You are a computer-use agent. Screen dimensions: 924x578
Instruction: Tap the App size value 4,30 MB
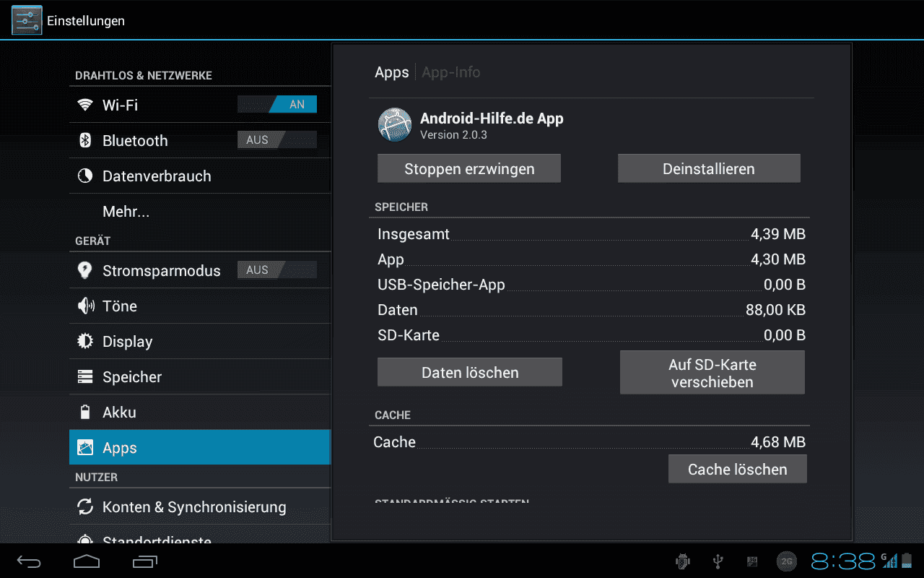778,259
